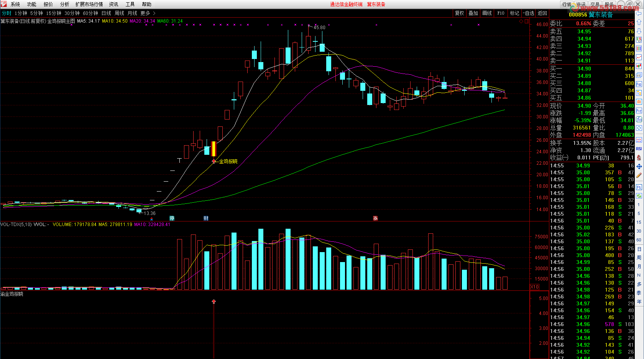This screenshot has width=644, height=359.
Task: Click the 返回 return button
Action: tap(542, 13)
